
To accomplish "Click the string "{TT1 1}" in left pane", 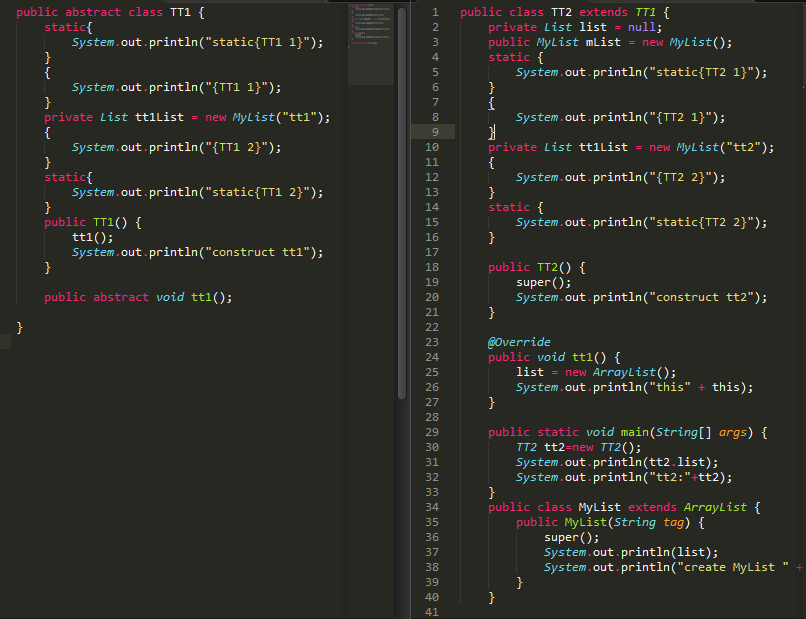I will pos(236,87).
